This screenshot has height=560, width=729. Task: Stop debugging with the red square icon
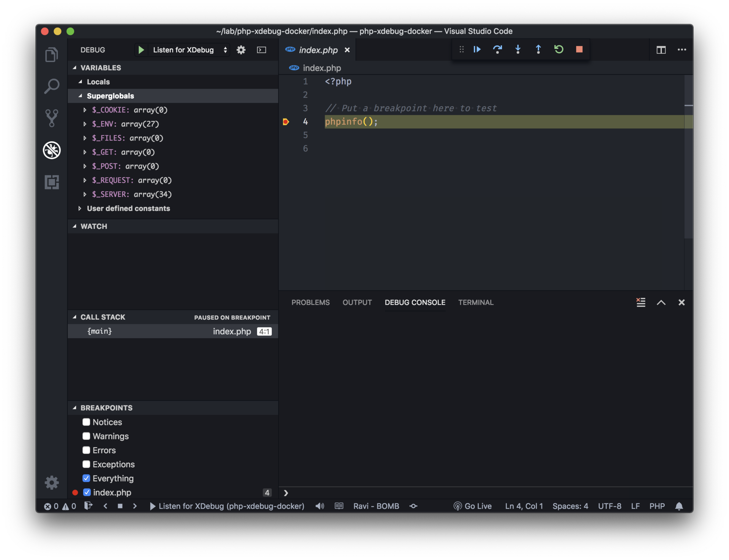[x=579, y=49]
